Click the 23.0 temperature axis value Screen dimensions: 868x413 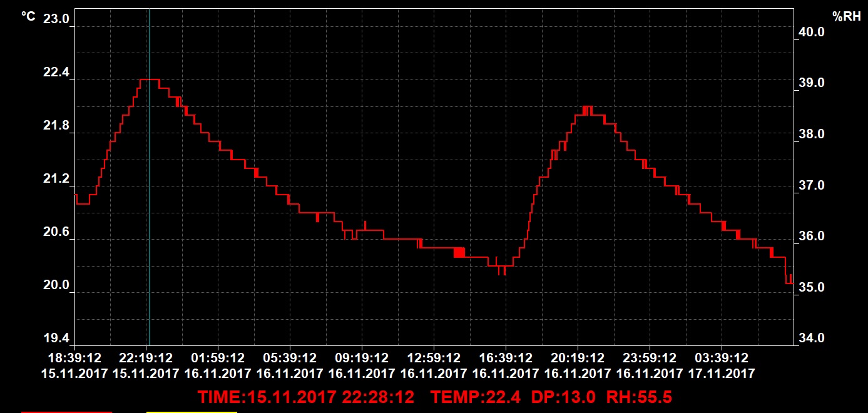click(x=56, y=19)
